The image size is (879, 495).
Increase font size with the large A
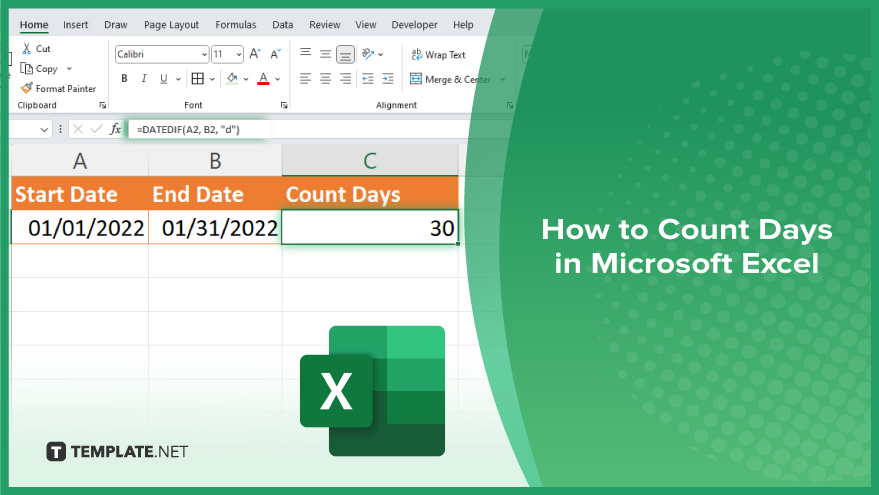(x=255, y=54)
